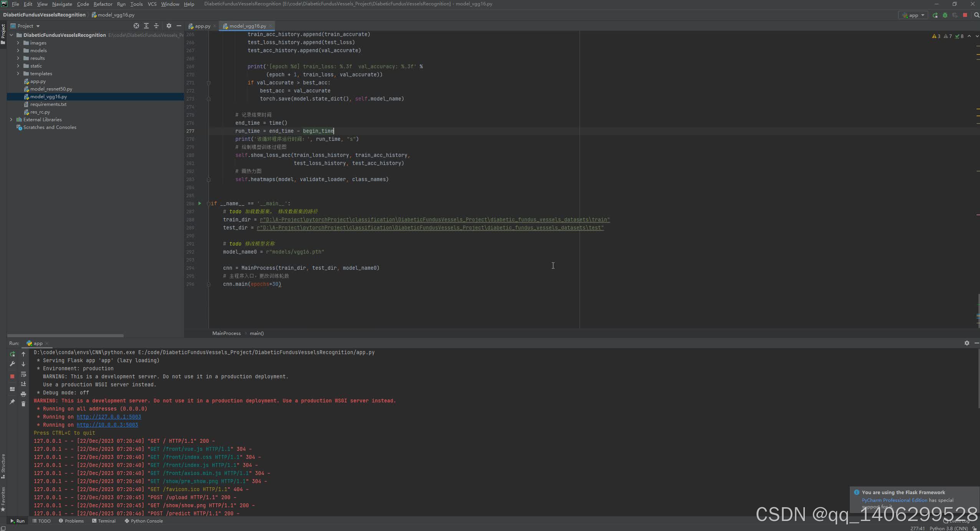Open run configuration wrench in Run panel
This screenshot has height=531, width=980.
click(x=12, y=364)
